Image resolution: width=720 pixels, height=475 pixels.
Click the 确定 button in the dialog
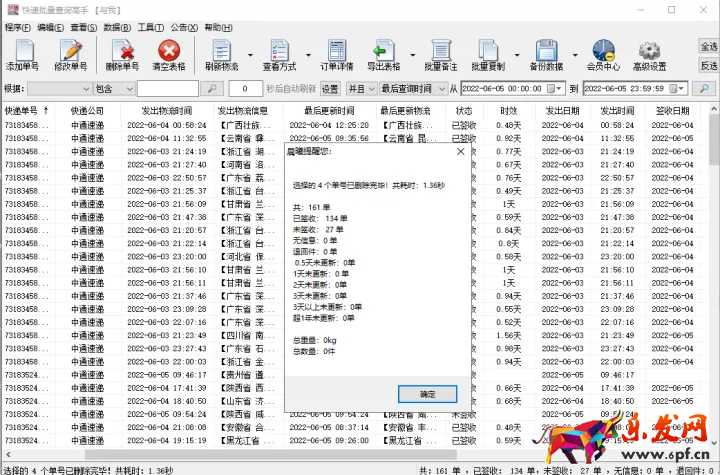click(427, 393)
